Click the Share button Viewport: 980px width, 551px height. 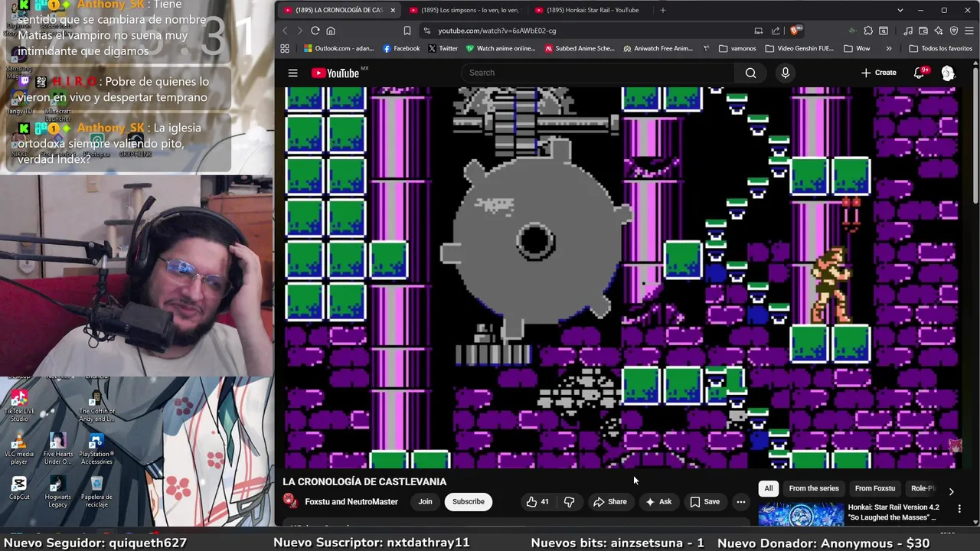tap(609, 502)
